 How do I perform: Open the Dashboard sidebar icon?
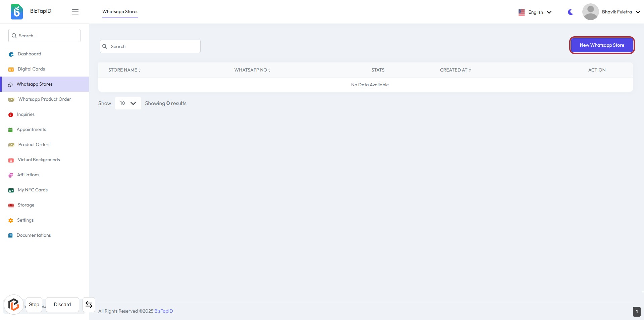pos(11,54)
